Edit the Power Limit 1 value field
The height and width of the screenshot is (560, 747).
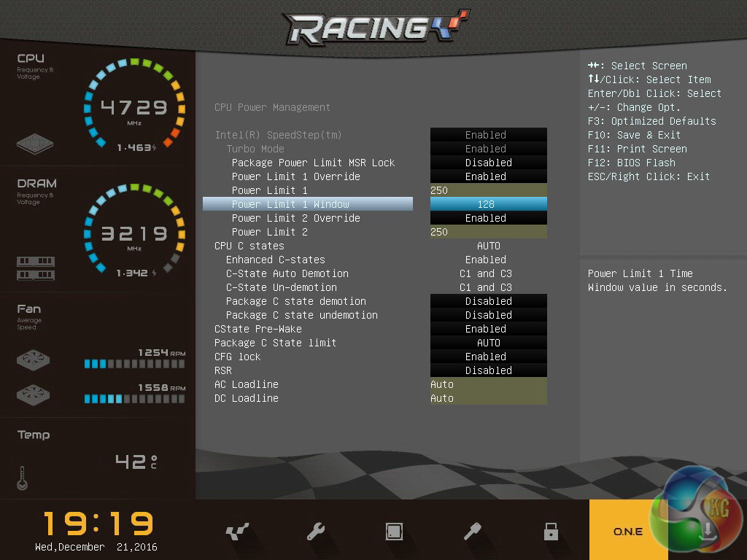pos(488,190)
